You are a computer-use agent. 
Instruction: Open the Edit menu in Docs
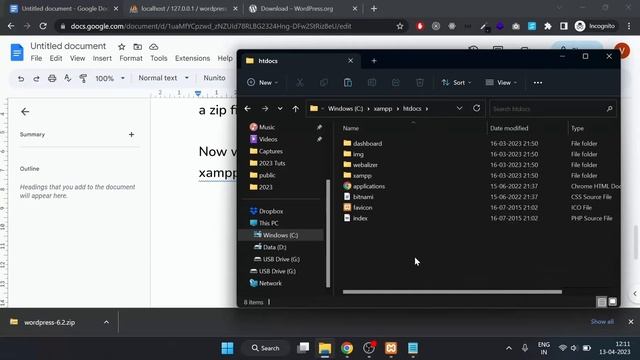pyautogui.click(x=56, y=58)
